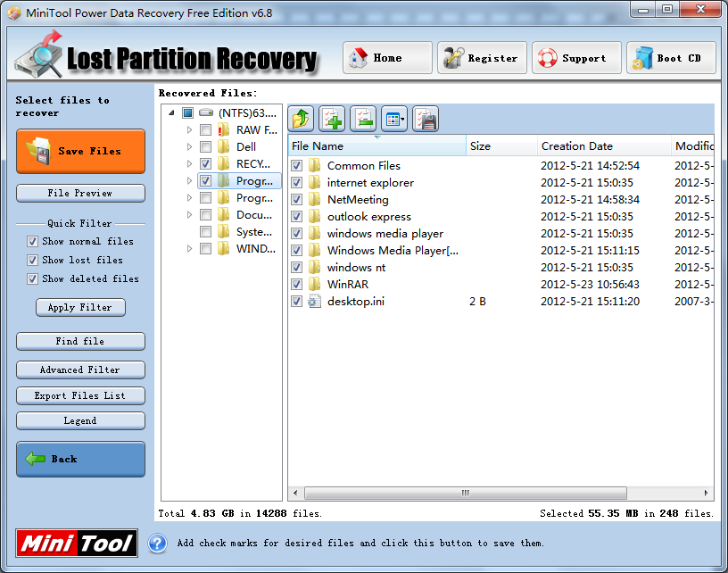Click the Dell folder icon in tree

[223, 146]
